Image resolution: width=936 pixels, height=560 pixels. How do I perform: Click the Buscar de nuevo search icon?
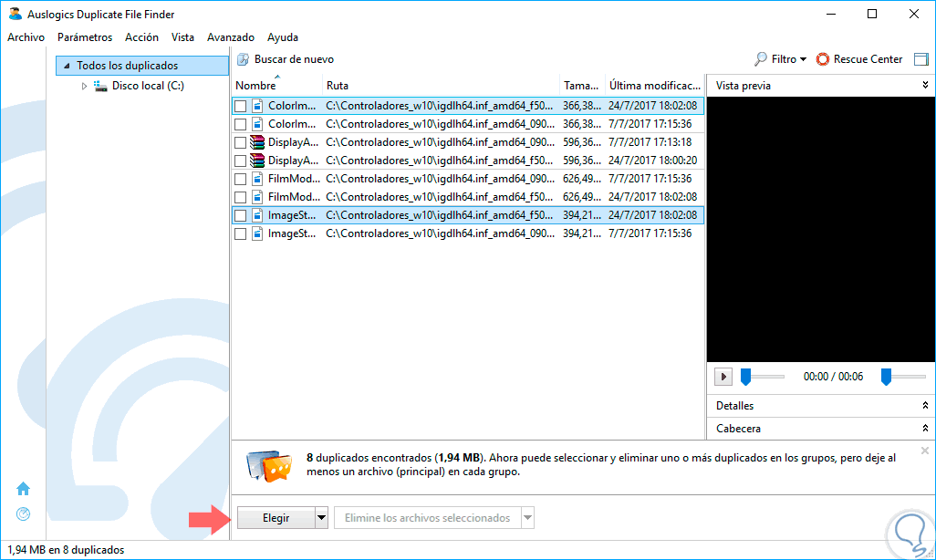[243, 59]
